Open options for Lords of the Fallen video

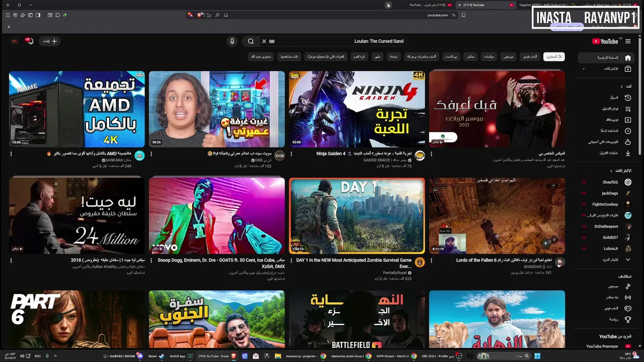[x=431, y=260]
